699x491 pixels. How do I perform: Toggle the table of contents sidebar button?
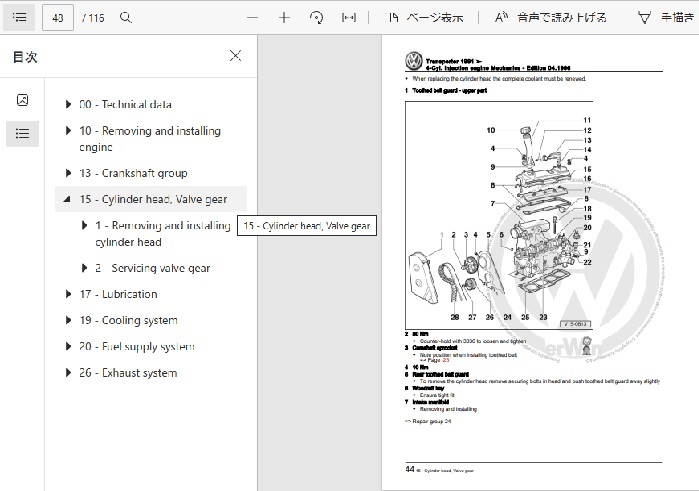[19, 17]
